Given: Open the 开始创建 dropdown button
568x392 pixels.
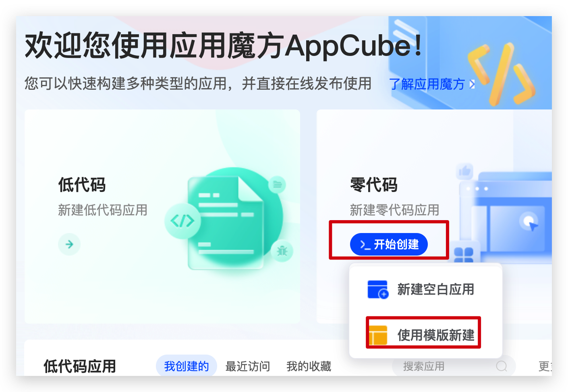Looking at the screenshot, I should tap(389, 244).
